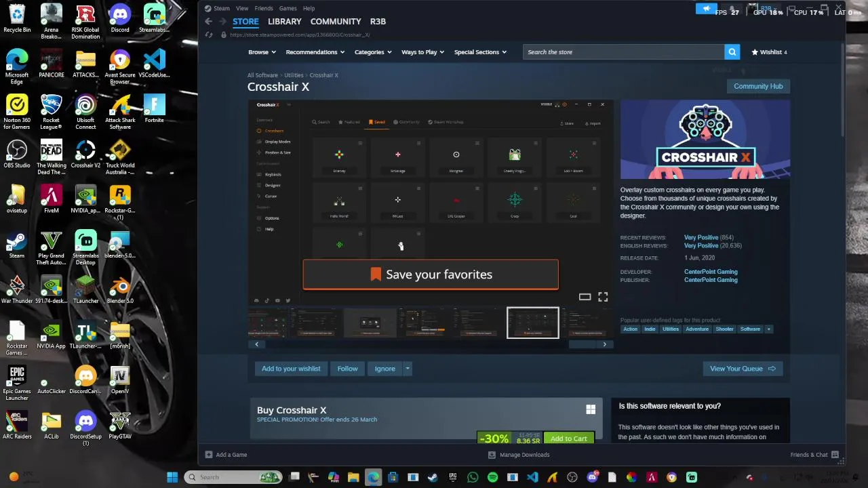Open Crosshair V2 desktop shortcut
The height and width of the screenshot is (488, 868).
click(85, 155)
